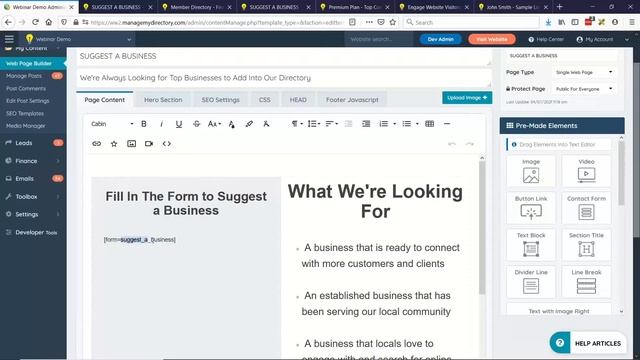Image resolution: width=640 pixels, height=360 pixels.
Task: Select the Text Block element
Action: pyautogui.click(x=531, y=244)
